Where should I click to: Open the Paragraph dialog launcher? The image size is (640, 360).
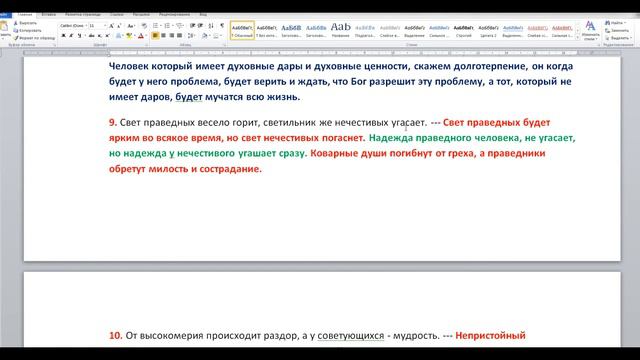[225, 45]
